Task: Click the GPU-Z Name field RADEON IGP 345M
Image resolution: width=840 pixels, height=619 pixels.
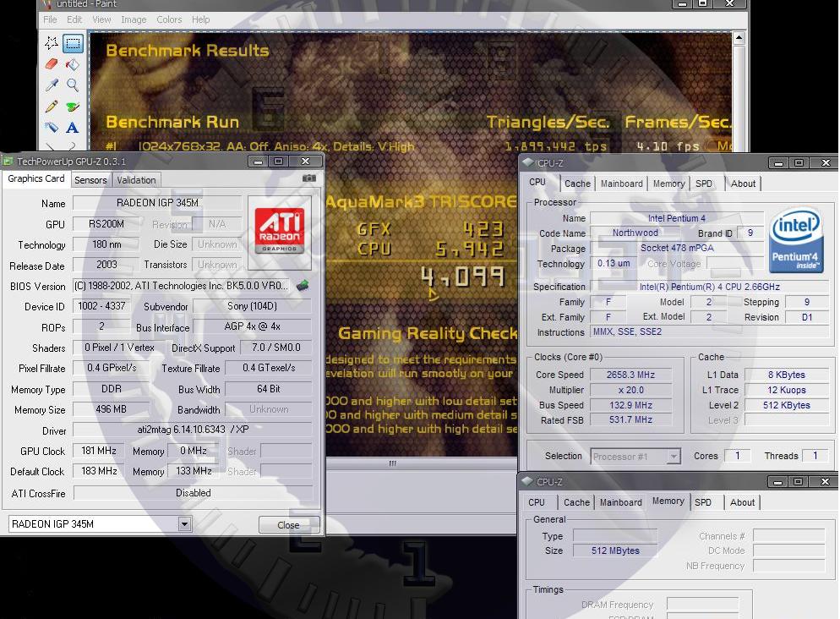Action: coord(157,203)
